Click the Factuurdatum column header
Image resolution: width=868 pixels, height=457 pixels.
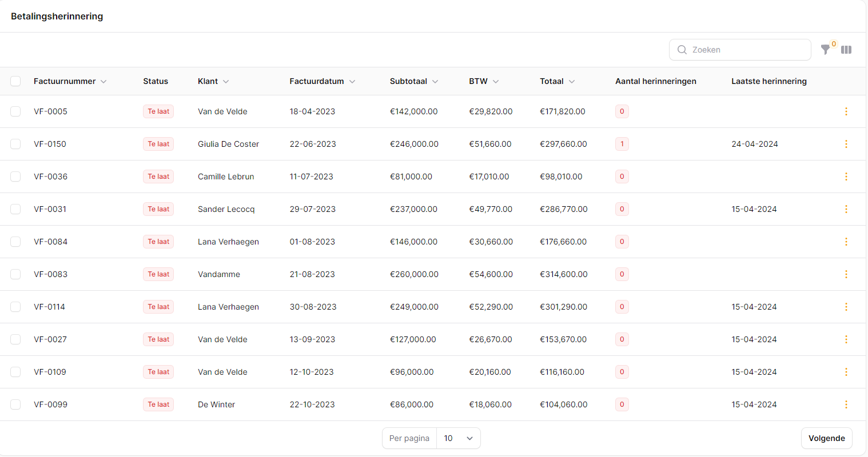click(317, 81)
